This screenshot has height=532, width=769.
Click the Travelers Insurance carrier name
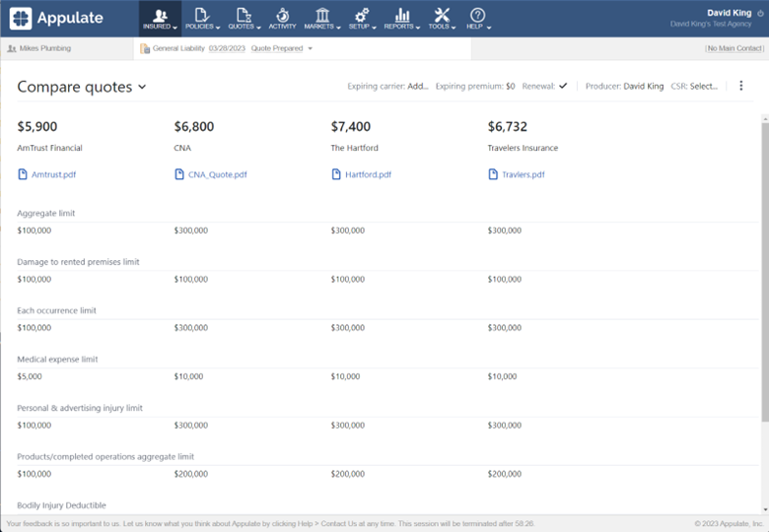tap(523, 148)
